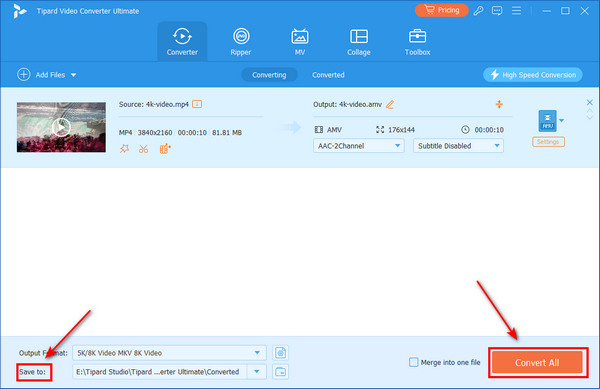600x389 pixels.
Task: Open the AAC-2Channel audio dropdown
Action: pos(358,146)
